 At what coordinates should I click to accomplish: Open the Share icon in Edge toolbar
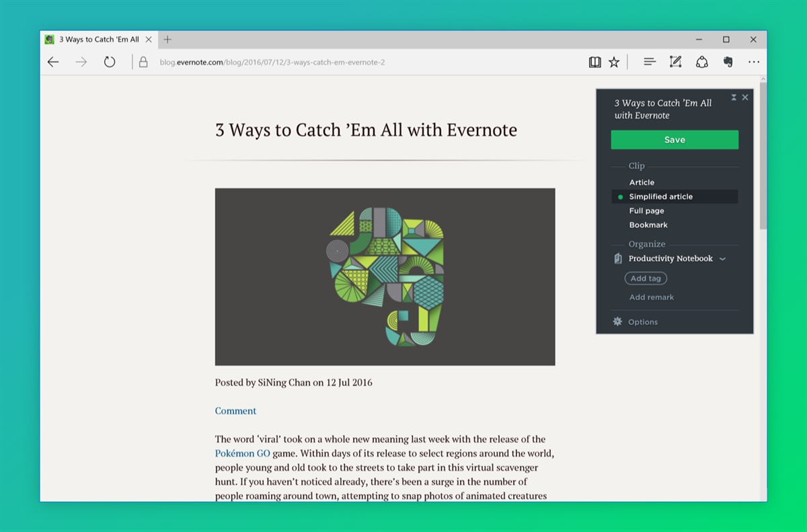click(x=701, y=61)
